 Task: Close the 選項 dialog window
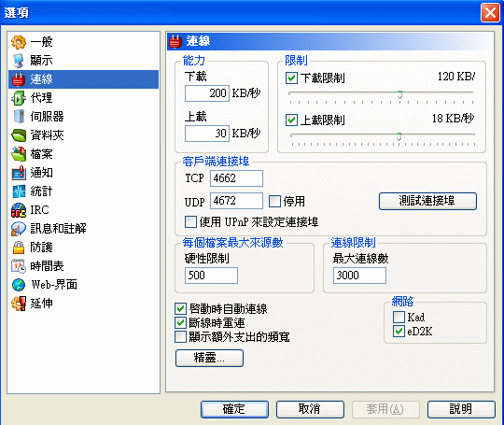point(490,13)
